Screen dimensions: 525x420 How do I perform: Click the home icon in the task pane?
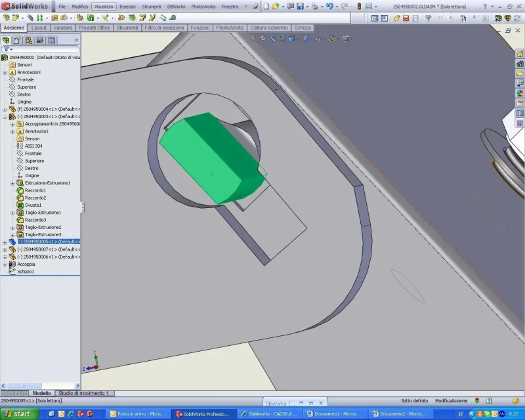pyautogui.click(x=520, y=54)
